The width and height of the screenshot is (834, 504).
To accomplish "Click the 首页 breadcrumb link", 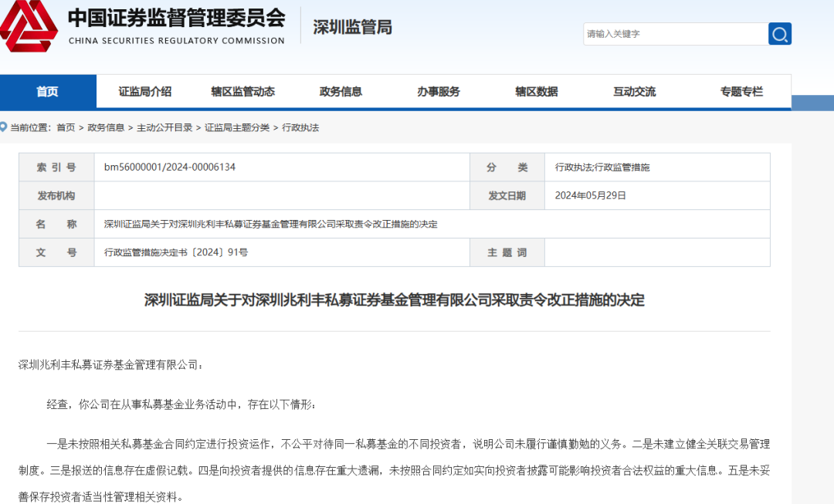I will coord(66,127).
